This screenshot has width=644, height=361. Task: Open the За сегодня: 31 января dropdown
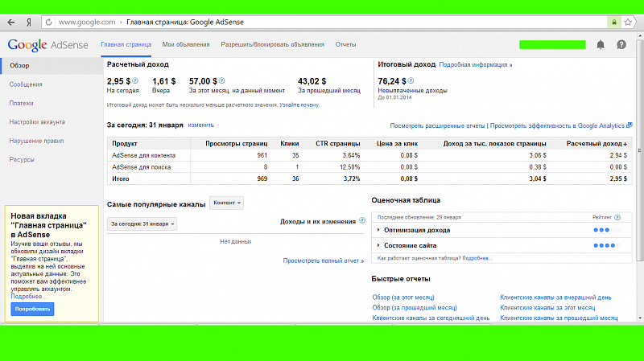tap(142, 224)
